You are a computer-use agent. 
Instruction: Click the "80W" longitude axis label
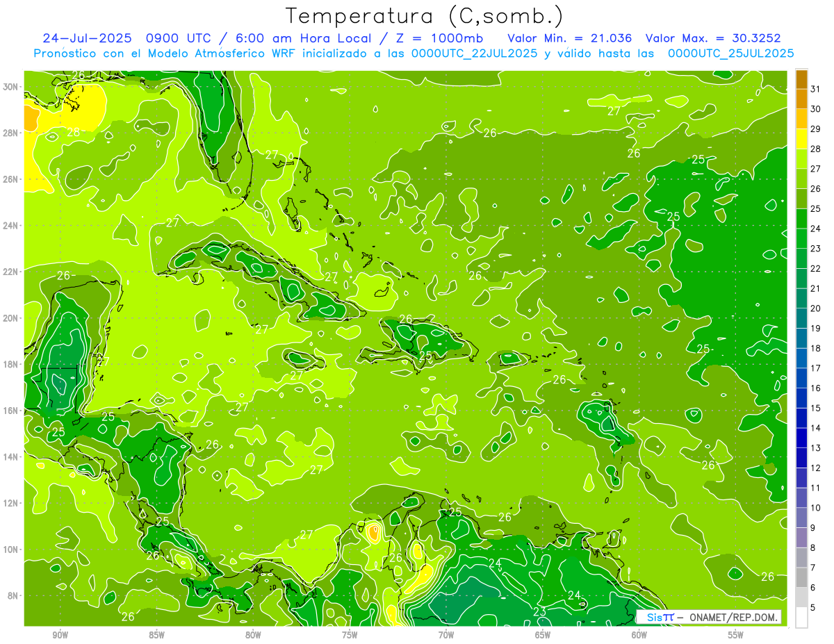tap(253, 635)
